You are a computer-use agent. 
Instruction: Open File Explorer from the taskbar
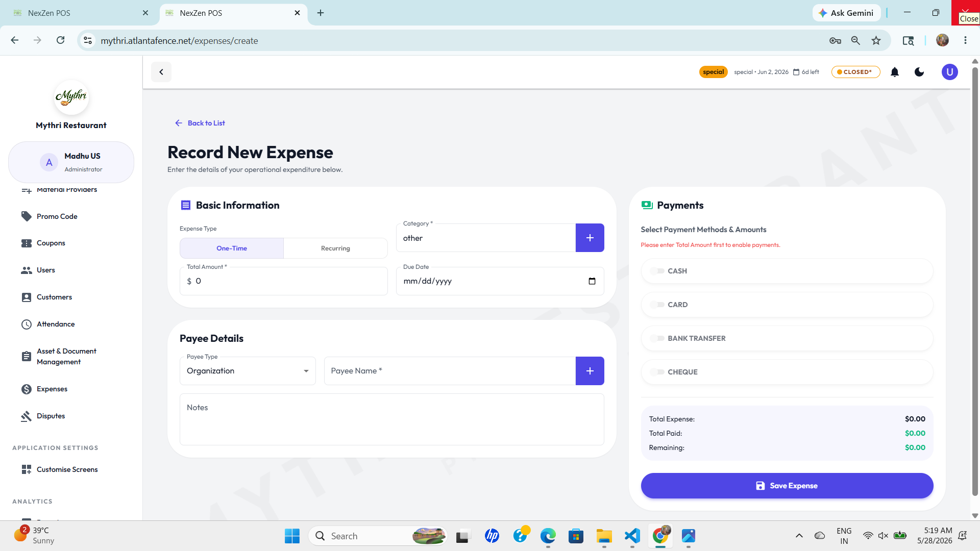coord(604,536)
